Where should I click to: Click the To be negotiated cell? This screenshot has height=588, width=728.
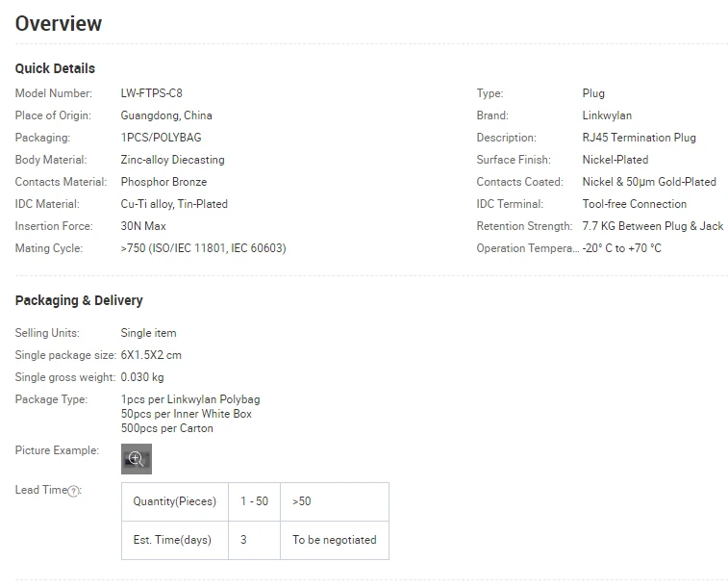click(335, 540)
